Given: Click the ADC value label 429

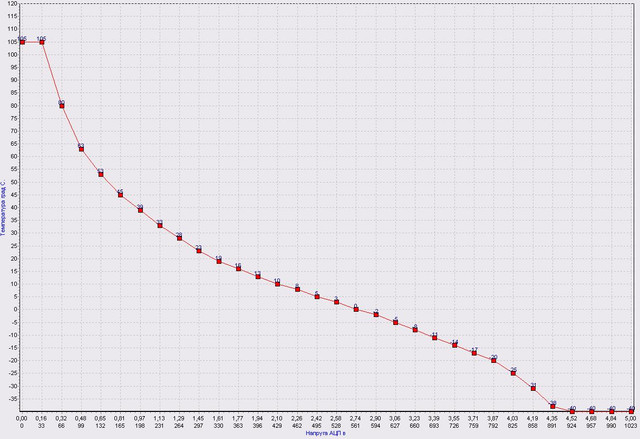Looking at the screenshot, I should [278, 426].
